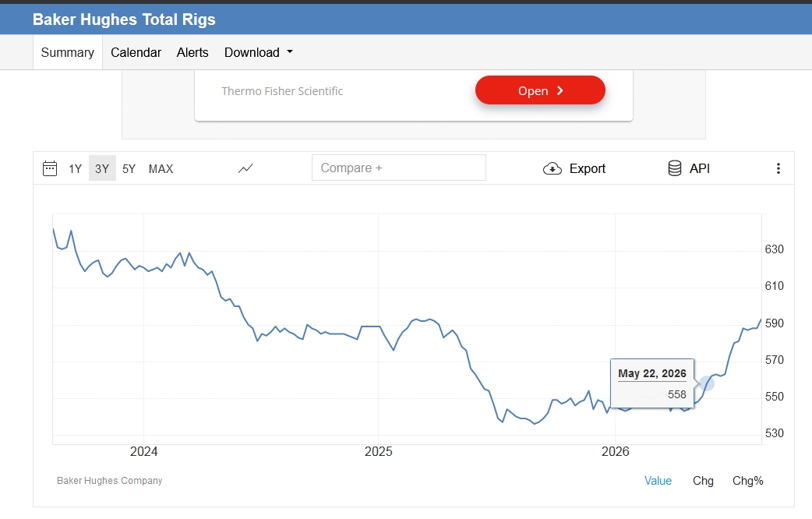Image resolution: width=812 pixels, height=519 pixels.
Task: Change chart type with line icon
Action: (245, 168)
